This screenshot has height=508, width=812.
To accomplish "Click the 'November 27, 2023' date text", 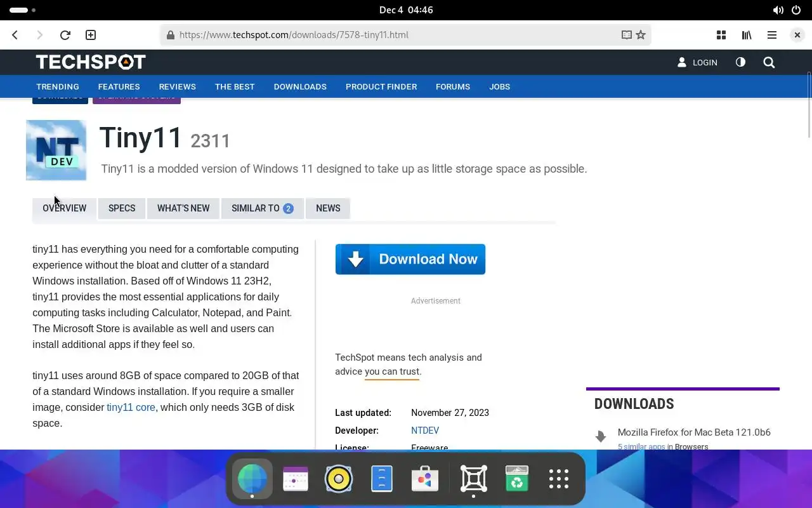I will pyautogui.click(x=450, y=413).
